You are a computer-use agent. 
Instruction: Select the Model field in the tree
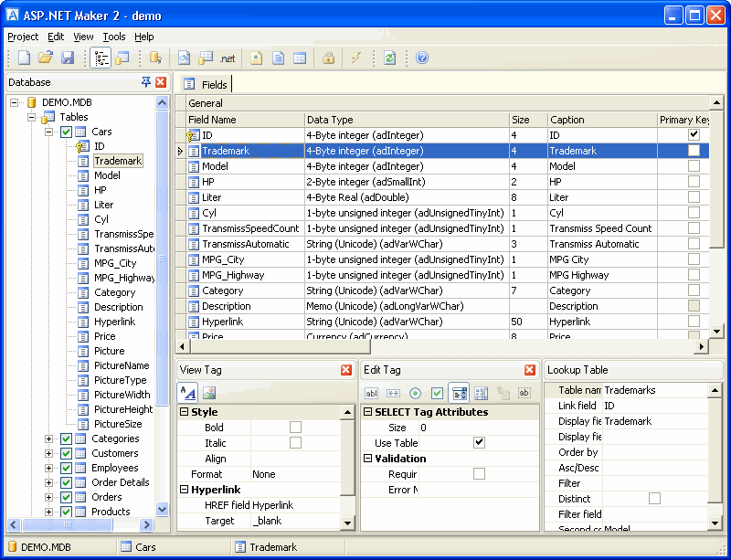coord(107,175)
